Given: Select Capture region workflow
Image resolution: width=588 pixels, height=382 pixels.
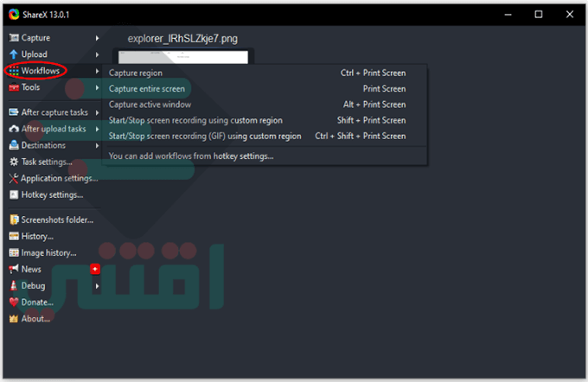Looking at the screenshot, I should coord(265,73).
